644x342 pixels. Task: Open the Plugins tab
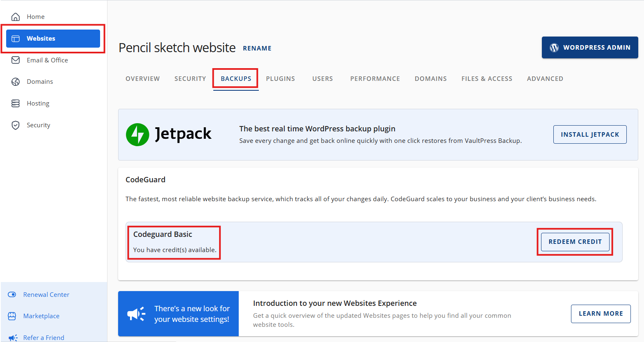280,79
